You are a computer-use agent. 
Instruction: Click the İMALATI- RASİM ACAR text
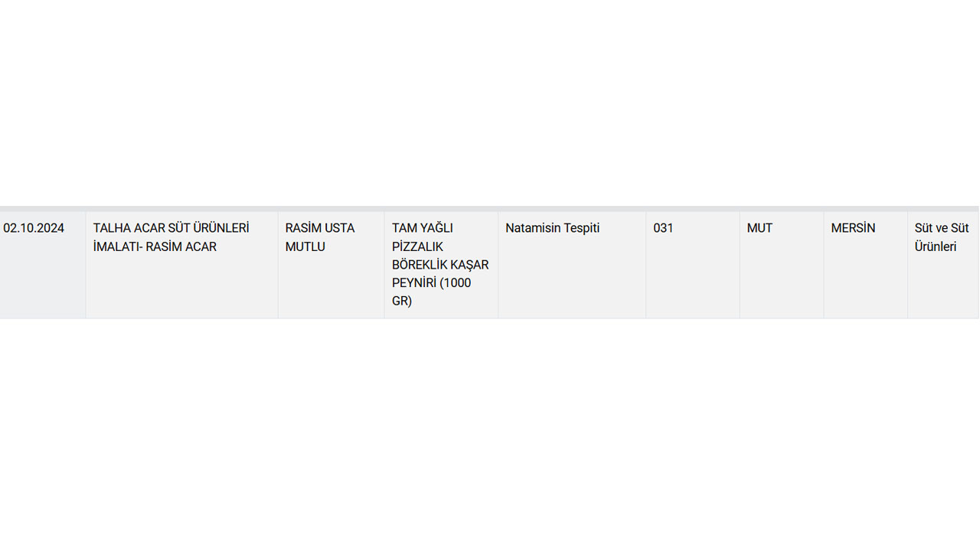[x=155, y=246]
